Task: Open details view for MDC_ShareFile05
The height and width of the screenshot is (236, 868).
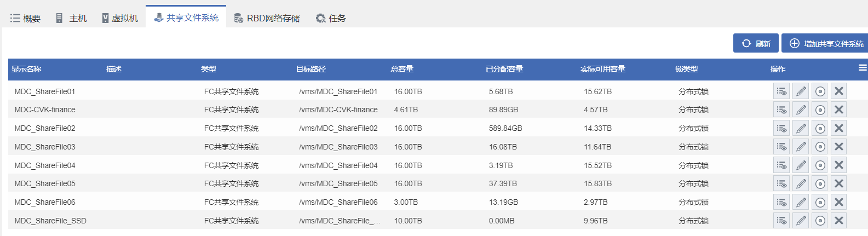Action: (781, 183)
